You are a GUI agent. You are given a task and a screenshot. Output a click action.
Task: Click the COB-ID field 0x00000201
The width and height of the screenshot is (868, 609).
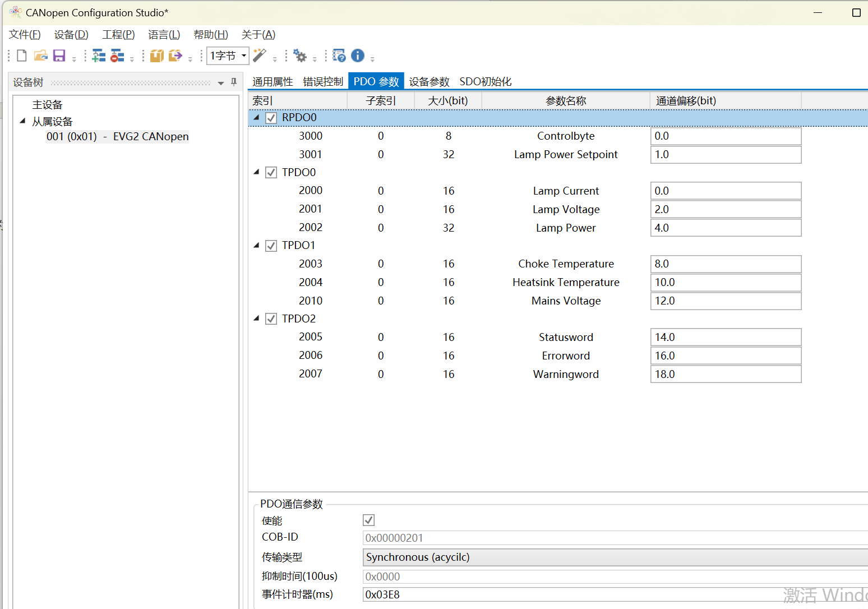[615, 538]
